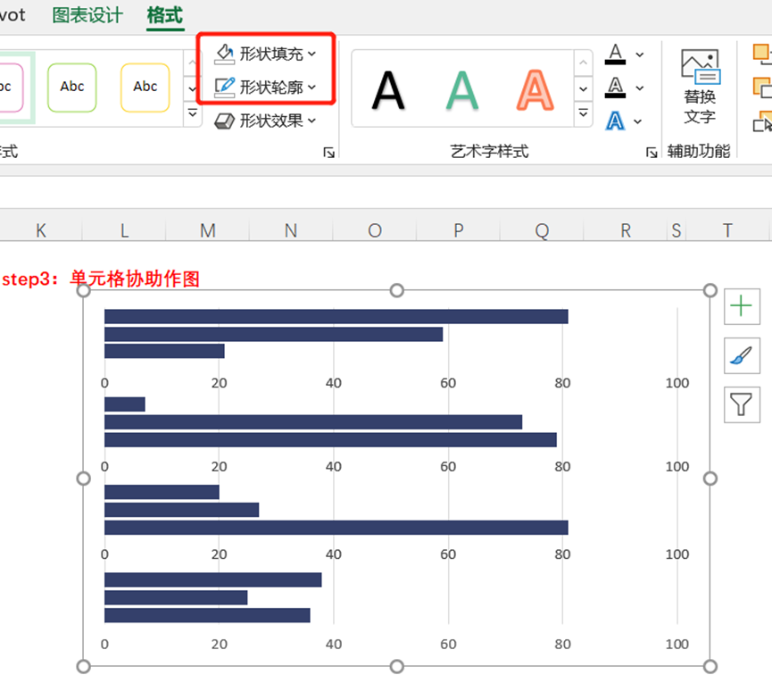Image resolution: width=772 pixels, height=700 pixels.
Task: Select the longest bar in third chart group
Action: coord(336,528)
